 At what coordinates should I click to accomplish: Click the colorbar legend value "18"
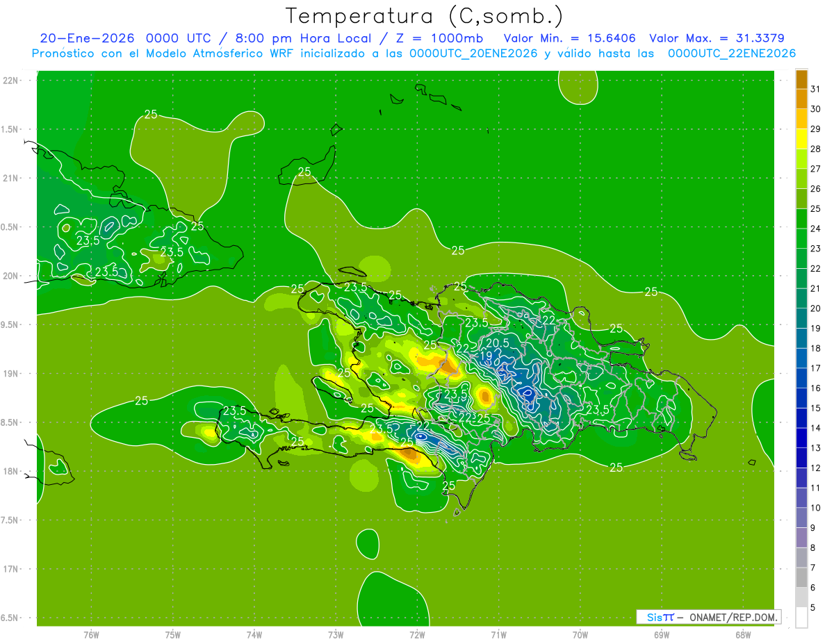816,348
